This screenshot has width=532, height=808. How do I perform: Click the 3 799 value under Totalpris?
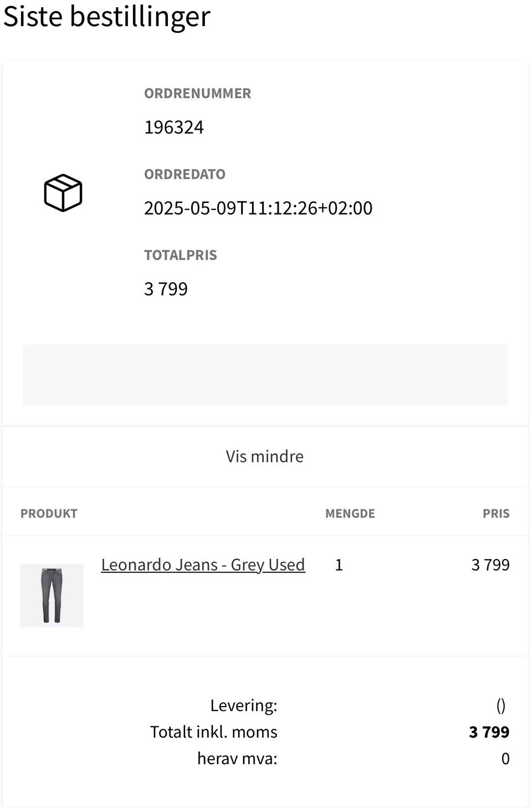point(166,289)
